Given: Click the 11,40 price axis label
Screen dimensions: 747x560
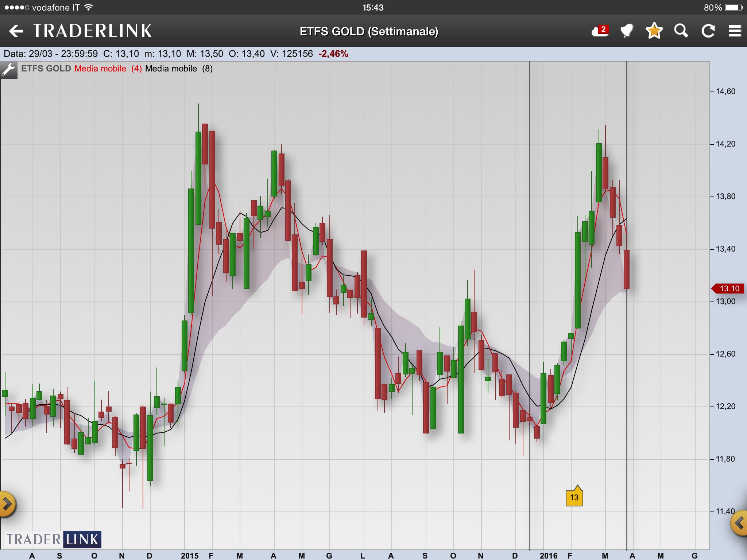Looking at the screenshot, I should point(725,512).
